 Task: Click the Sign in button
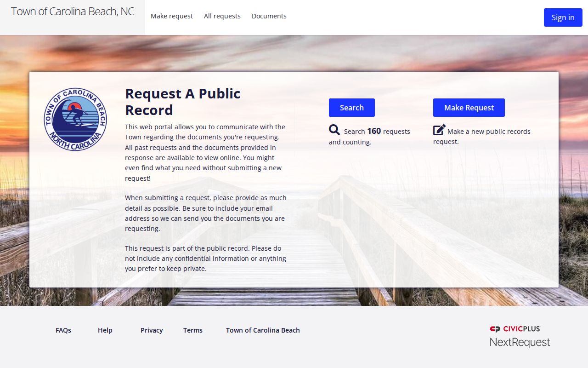click(563, 17)
